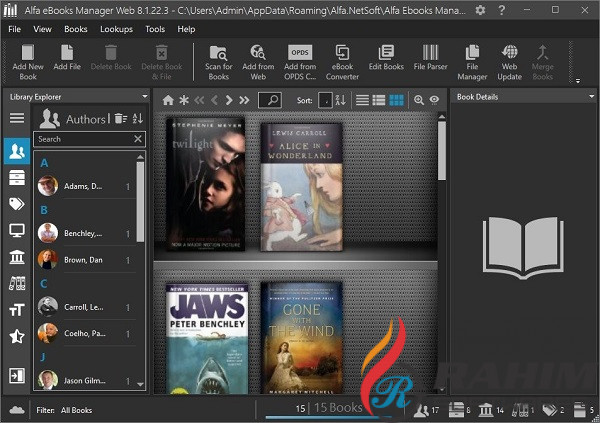The height and width of the screenshot is (423, 600).
Task: Open the Tools menu
Action: tap(155, 29)
